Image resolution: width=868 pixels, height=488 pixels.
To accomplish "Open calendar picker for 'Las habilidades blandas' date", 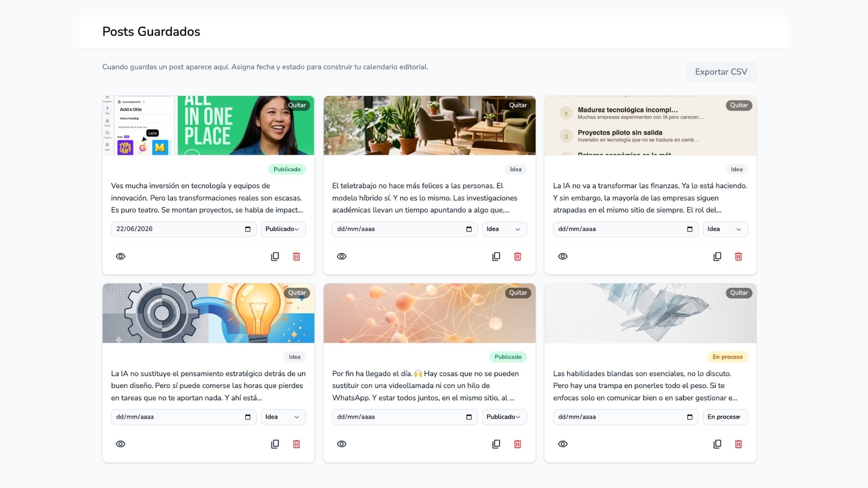I will coord(690,417).
